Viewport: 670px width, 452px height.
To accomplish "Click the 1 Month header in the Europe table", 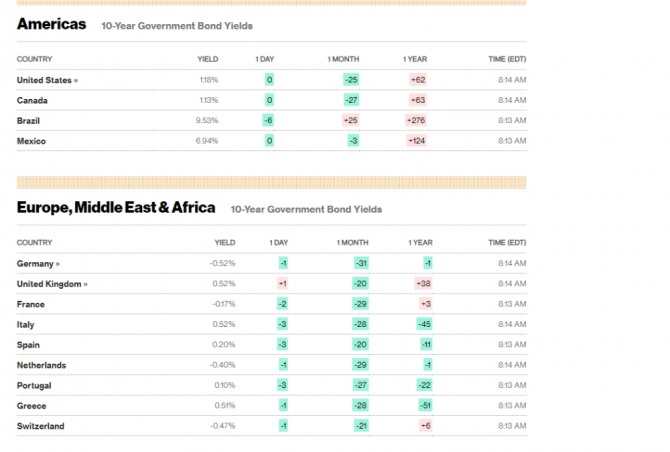I will click(352, 242).
